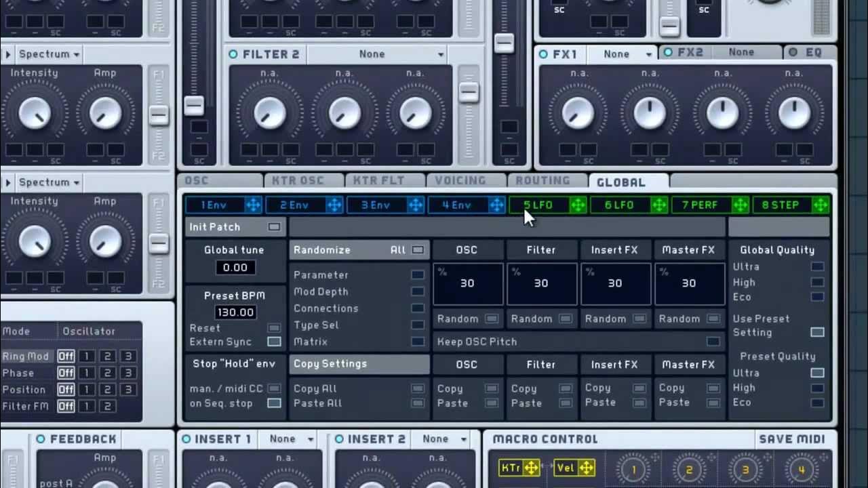Expand upper Spectrum oscillator arrow

tap(7, 54)
